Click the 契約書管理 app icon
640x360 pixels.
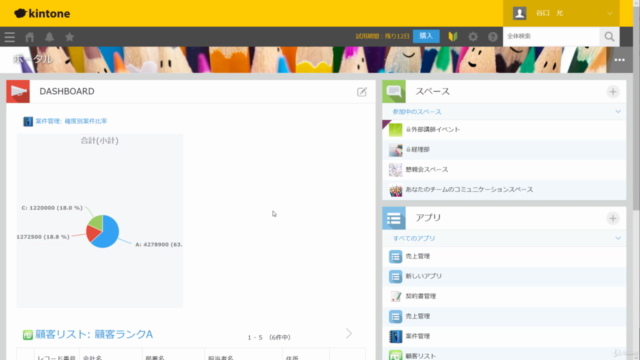click(x=395, y=297)
